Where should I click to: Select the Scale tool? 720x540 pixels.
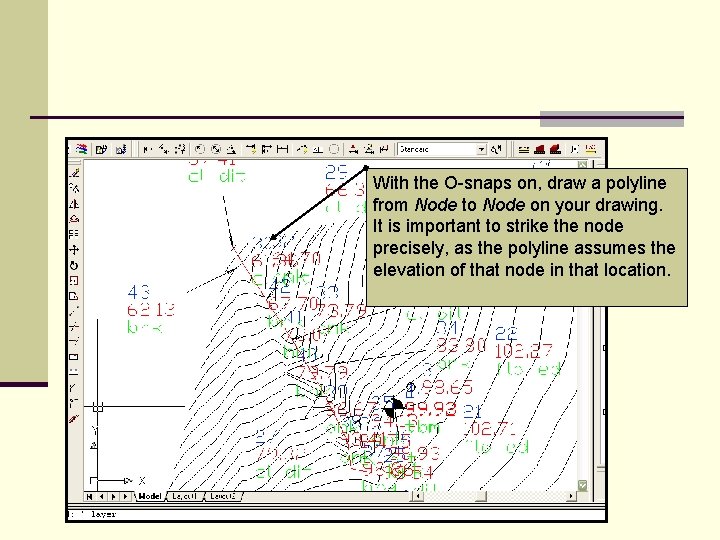click(x=74, y=281)
